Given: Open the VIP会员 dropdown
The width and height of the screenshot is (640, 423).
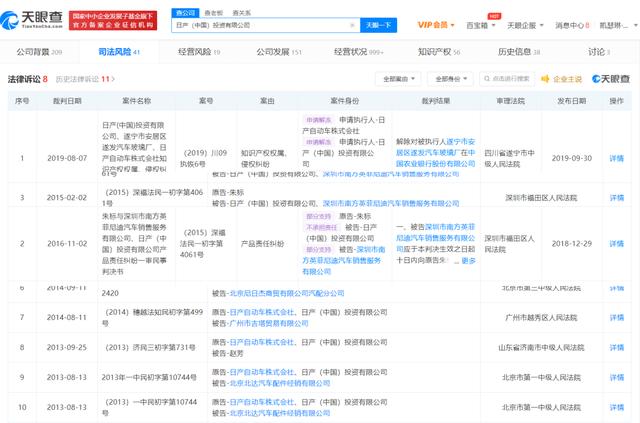Looking at the screenshot, I should [436, 25].
